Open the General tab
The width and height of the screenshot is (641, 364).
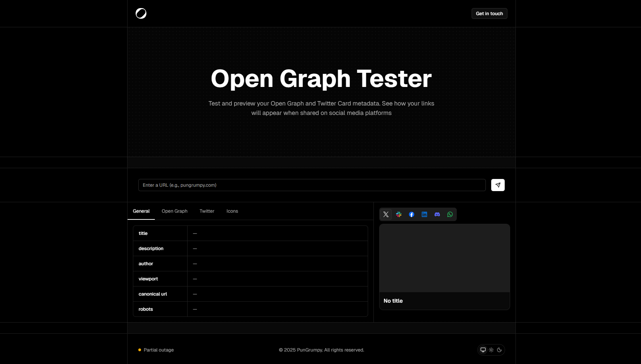[141, 211]
